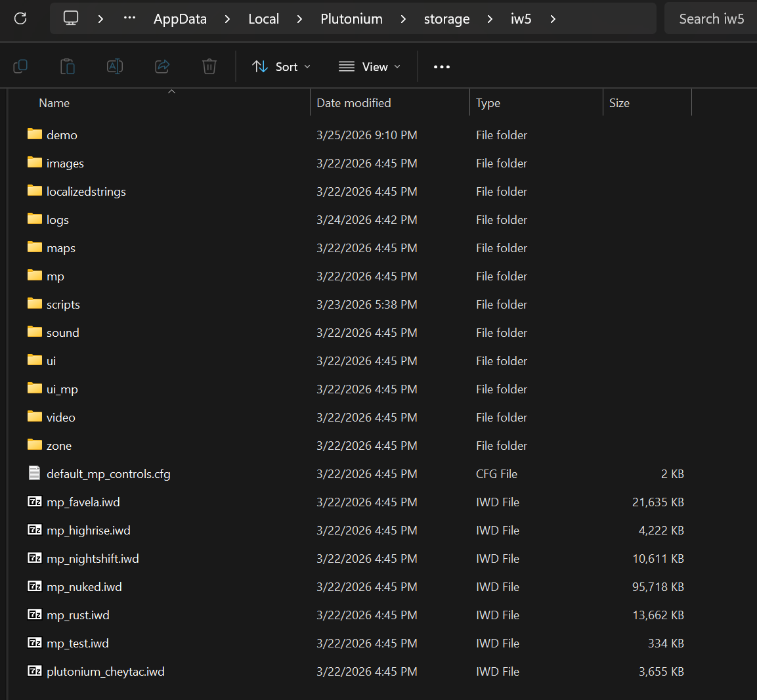Click the 4,222 KB size cell
The height and width of the screenshot is (700, 757).
661,530
